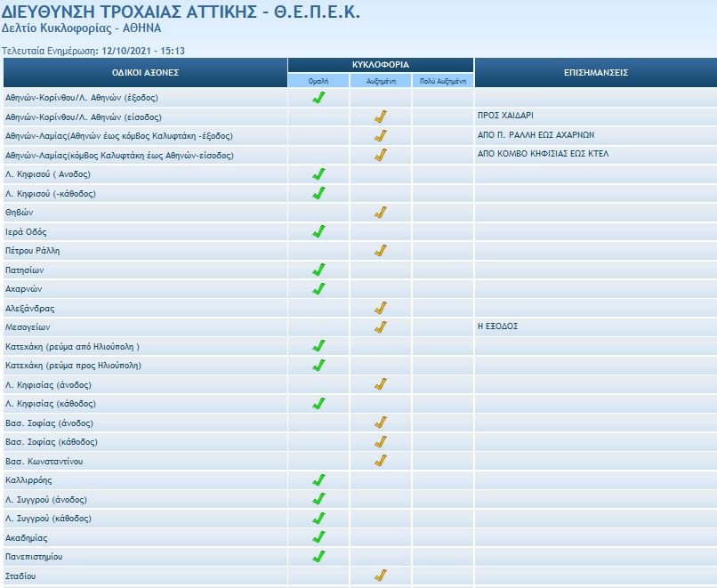Click the orange checkmark in the Θηβών row
Screen dimensions: 717x588
(x=381, y=213)
